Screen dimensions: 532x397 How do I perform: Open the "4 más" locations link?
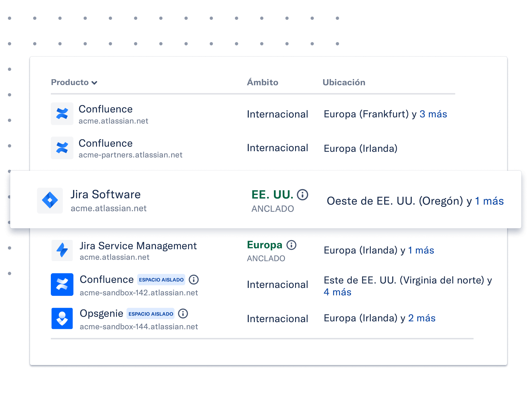337,292
